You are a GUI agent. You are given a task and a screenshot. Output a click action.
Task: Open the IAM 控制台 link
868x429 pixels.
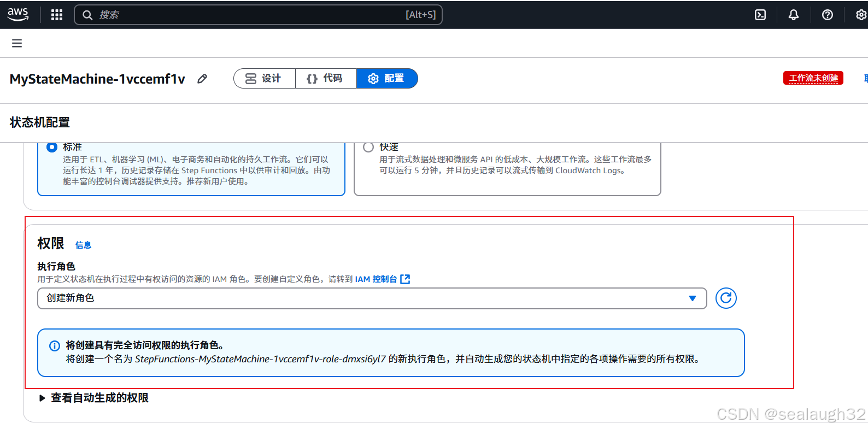pyautogui.click(x=382, y=279)
